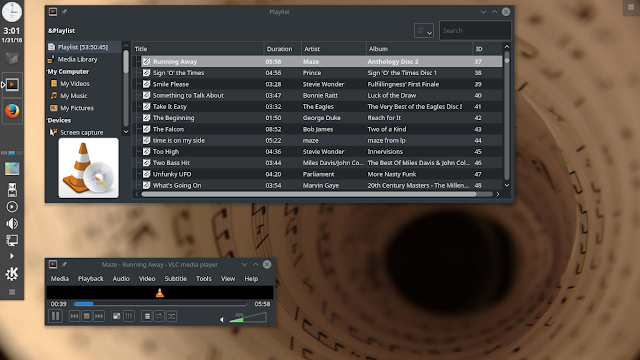Image resolution: width=640 pixels, height=360 pixels.
Task: Select Two Bass Hit track
Action: [322, 163]
